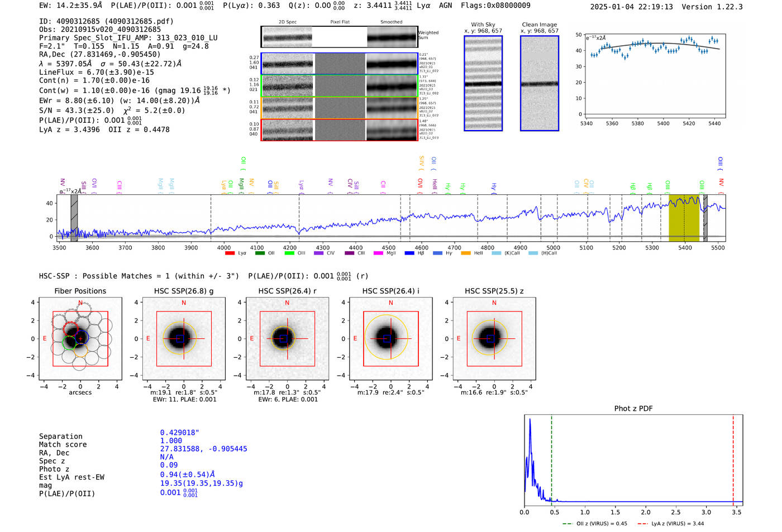782x532 pixels.
Task: Select the blue-bordered fiber spectrum row
Action: [339, 64]
